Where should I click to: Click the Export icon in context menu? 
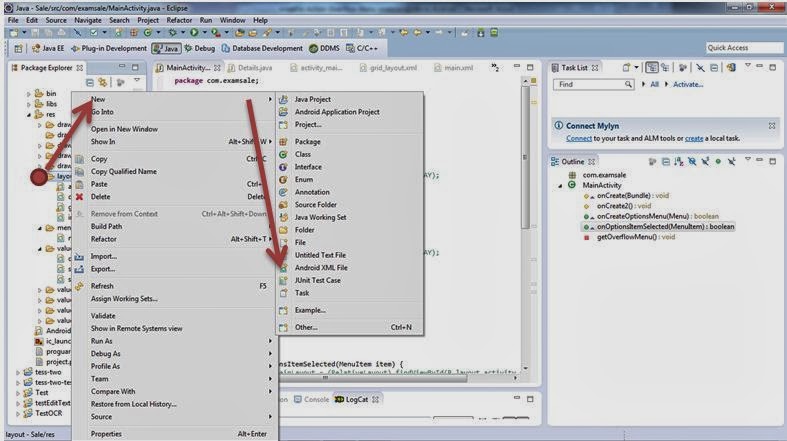click(79, 269)
